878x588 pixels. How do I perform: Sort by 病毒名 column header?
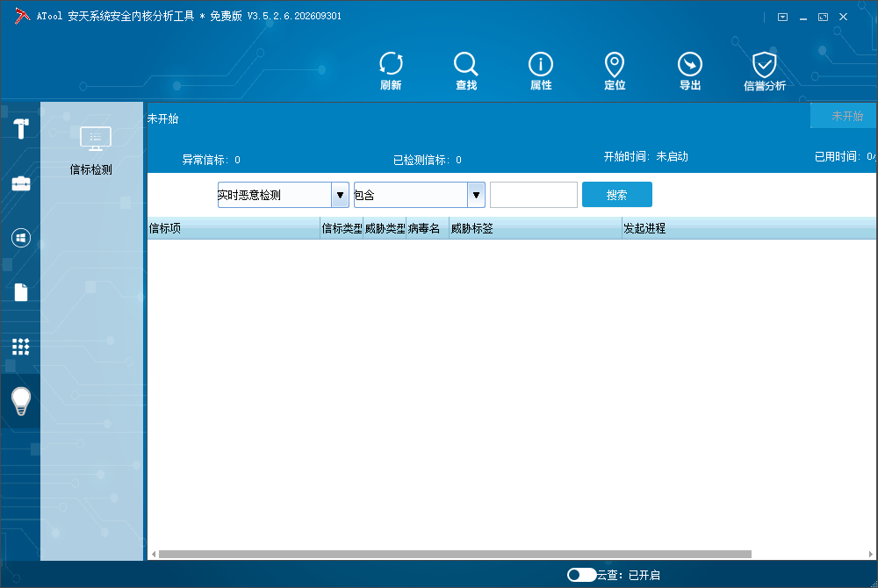(x=428, y=228)
